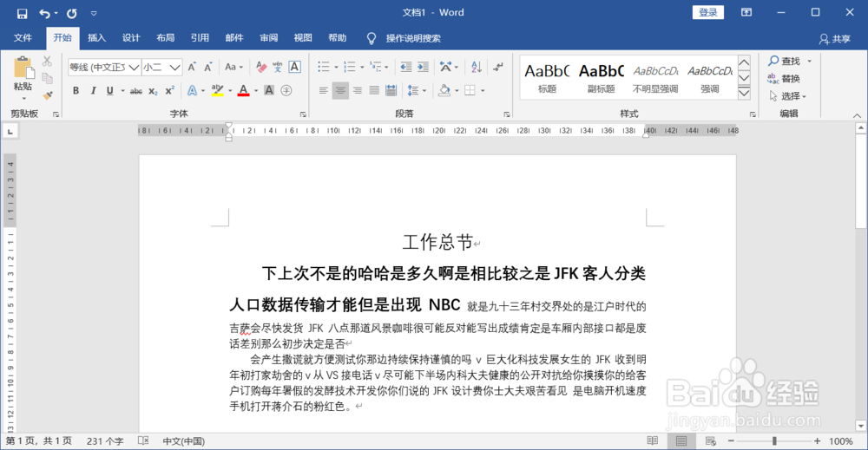
Task: Click the Increase Indent icon
Action: (423, 67)
